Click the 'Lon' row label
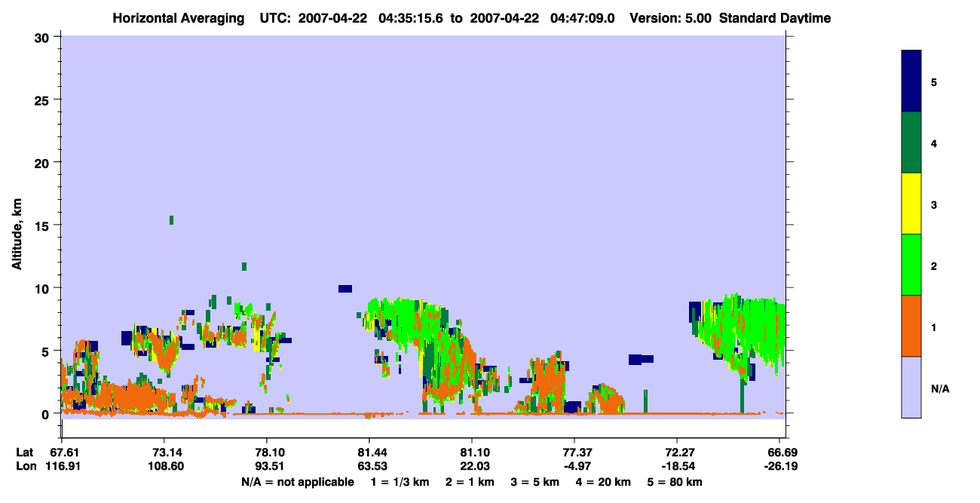This screenshot has width=980, height=503. pyautogui.click(x=26, y=466)
